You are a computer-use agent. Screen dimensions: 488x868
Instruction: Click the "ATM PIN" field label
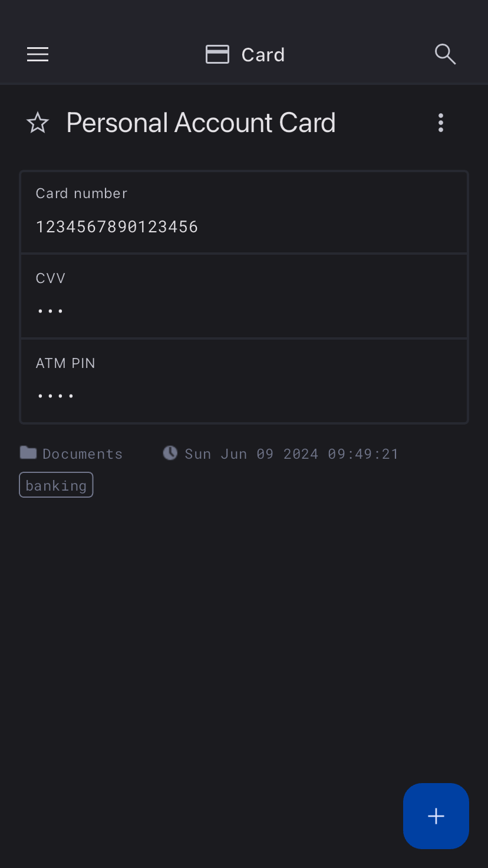[65, 363]
